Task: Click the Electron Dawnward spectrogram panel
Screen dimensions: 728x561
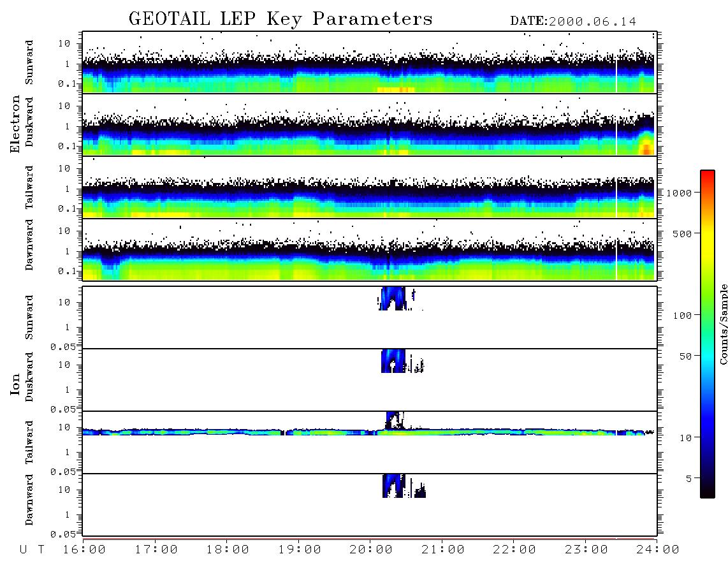Action: tap(370, 249)
